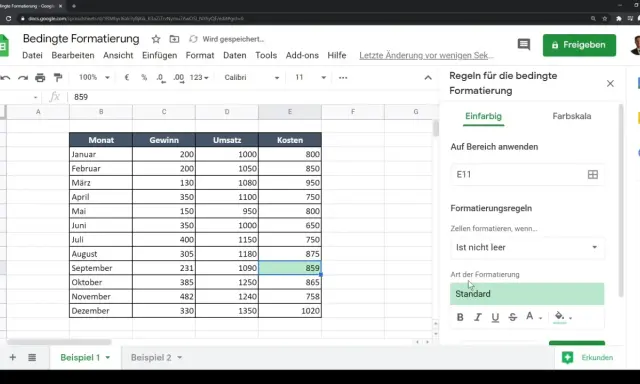Open the Hilfe menu
640x384 pixels.
[337, 55]
